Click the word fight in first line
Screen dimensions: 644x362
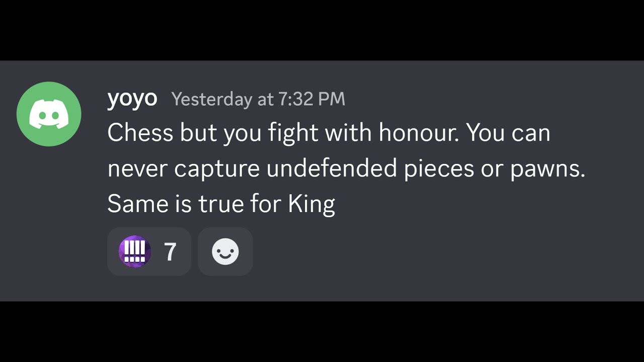coord(293,133)
